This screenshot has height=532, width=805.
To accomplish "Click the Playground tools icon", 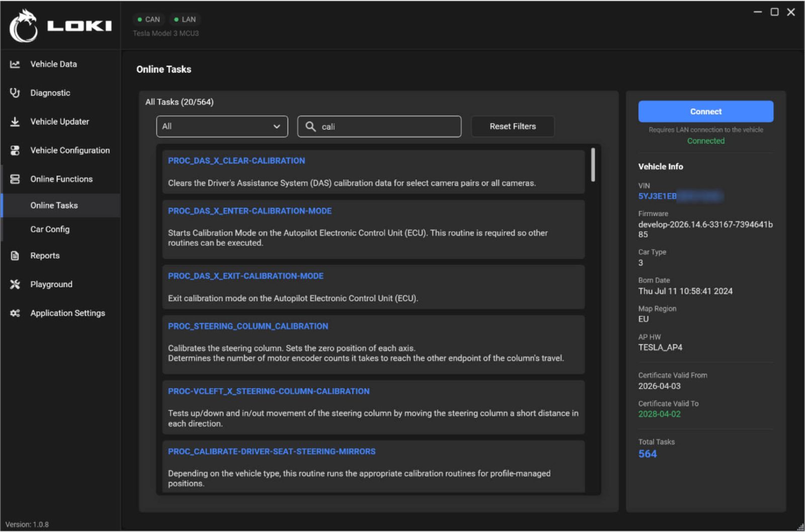I will coord(15,284).
